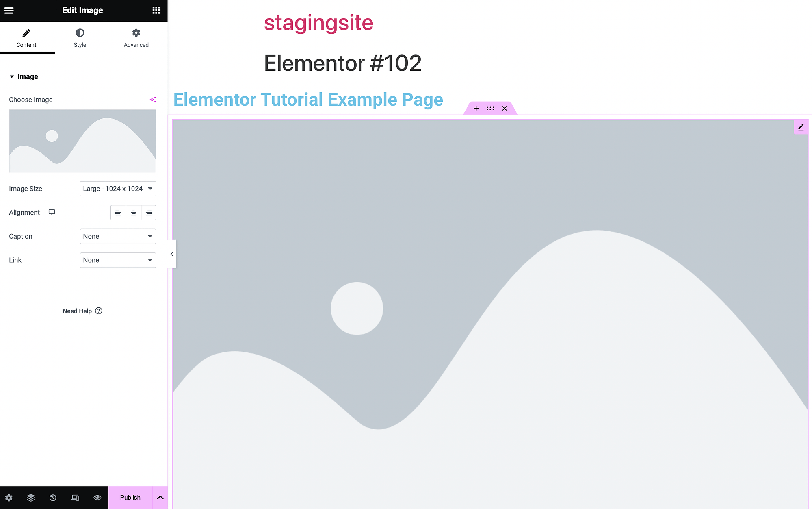Click the layers panel icon bottom bar

30,497
